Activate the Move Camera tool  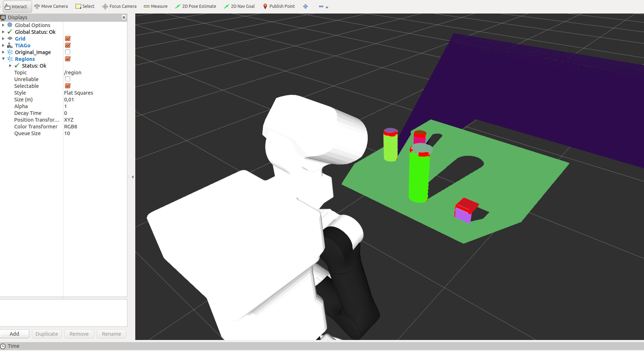51,6
